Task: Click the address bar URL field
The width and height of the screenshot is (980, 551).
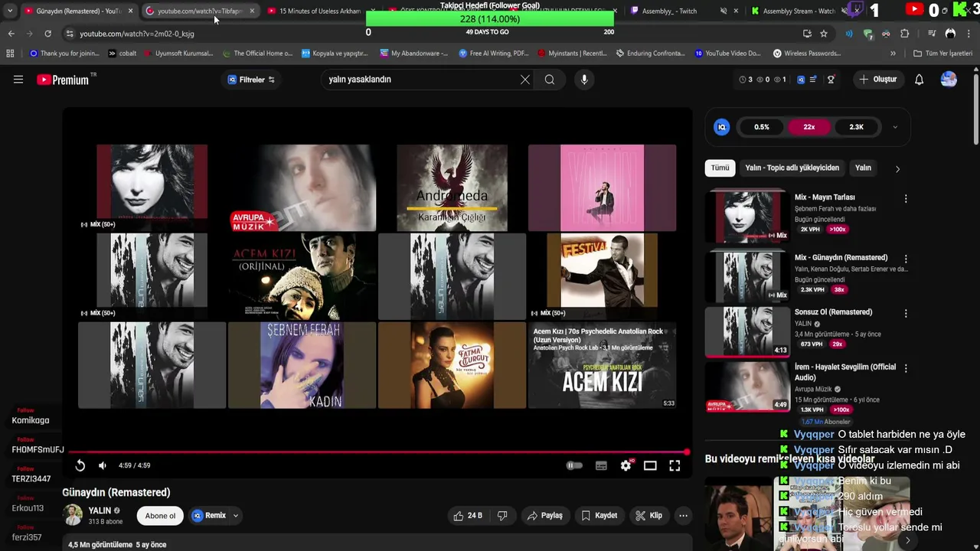Action: tap(429, 34)
